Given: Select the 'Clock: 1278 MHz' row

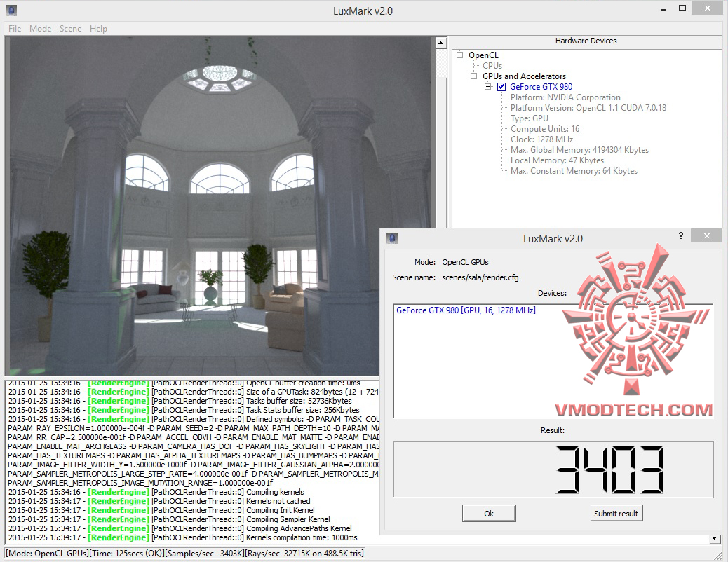Looking at the screenshot, I should click(542, 139).
